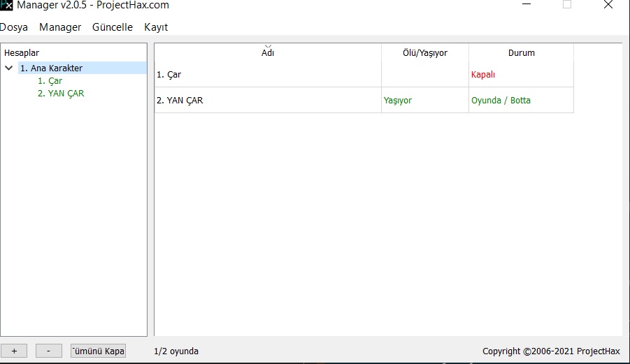Viewport: 630px width, 364px height.
Task: Select the 1. Çar table row
Action: tap(266, 75)
